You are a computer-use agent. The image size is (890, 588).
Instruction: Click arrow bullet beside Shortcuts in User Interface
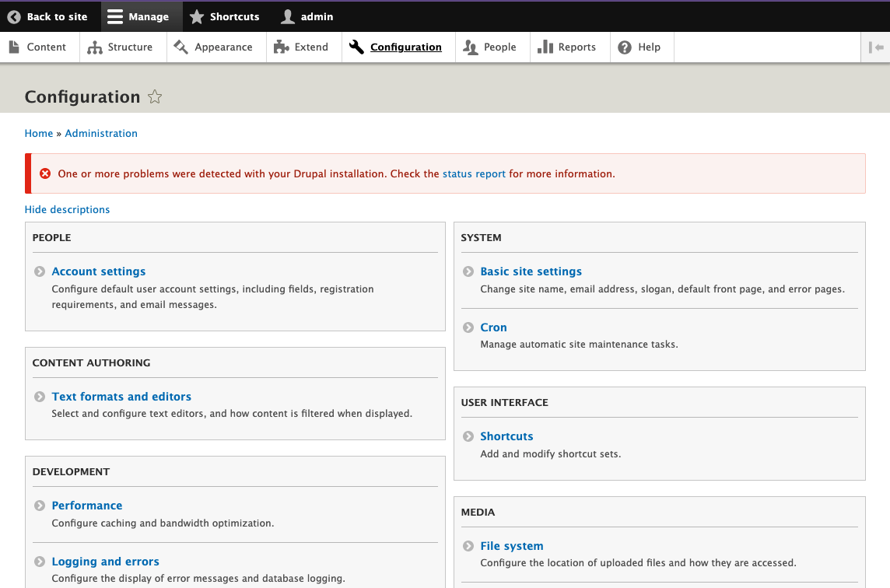[x=468, y=436]
